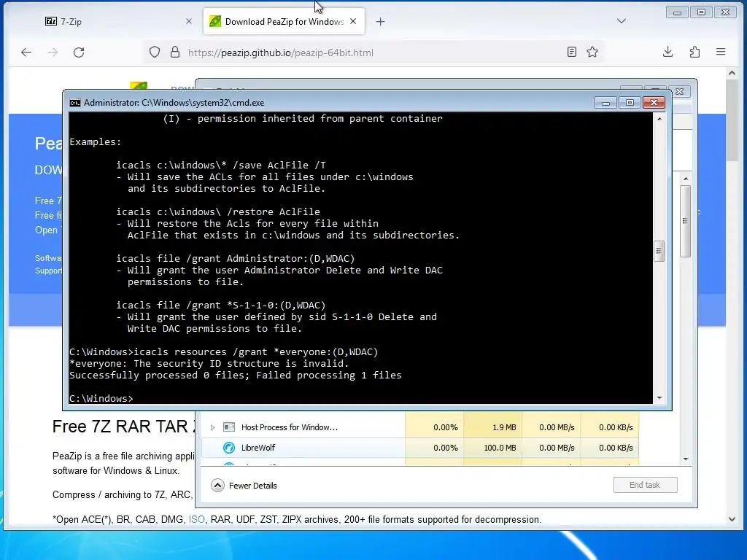This screenshot has width=747, height=560.
Task: Maximize the browser window
Action: [x=701, y=12]
